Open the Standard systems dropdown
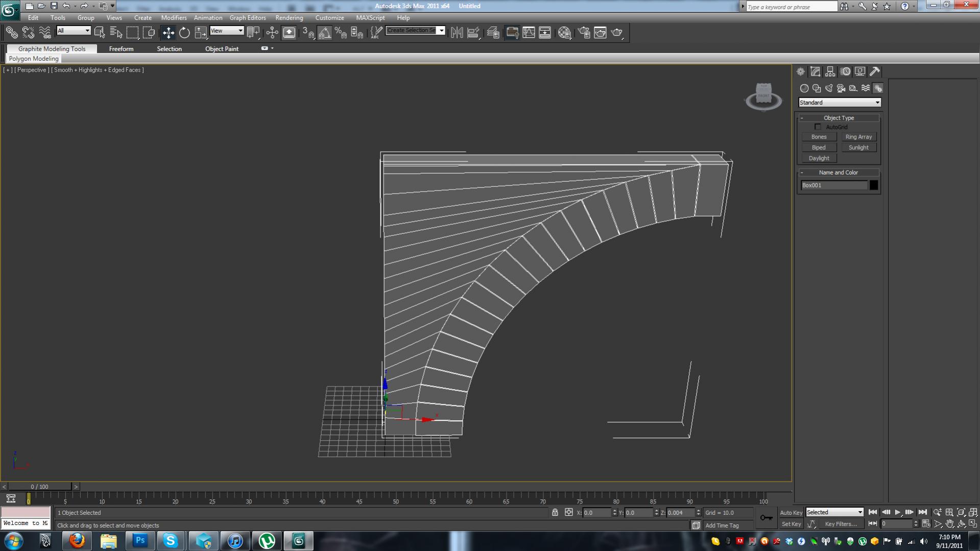The image size is (980, 551). [x=840, y=102]
